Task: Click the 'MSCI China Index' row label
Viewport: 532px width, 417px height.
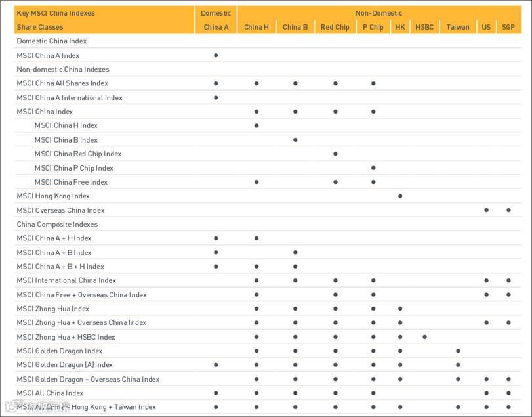Action: 45,112
